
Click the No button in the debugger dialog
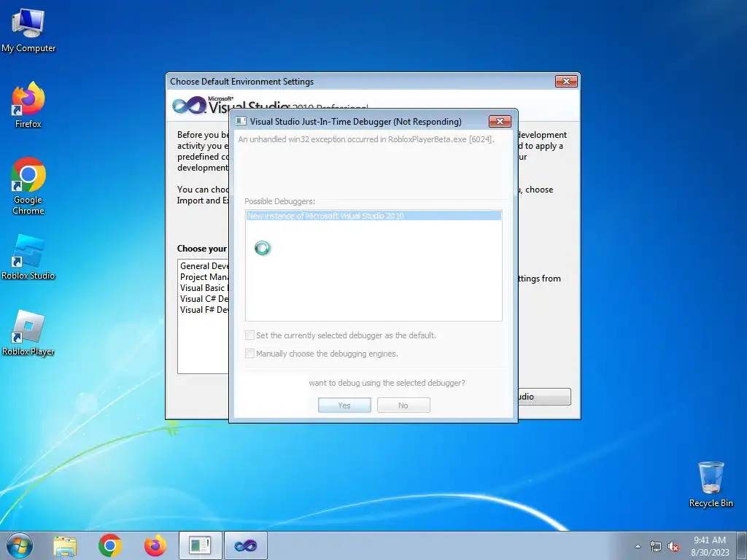click(403, 405)
